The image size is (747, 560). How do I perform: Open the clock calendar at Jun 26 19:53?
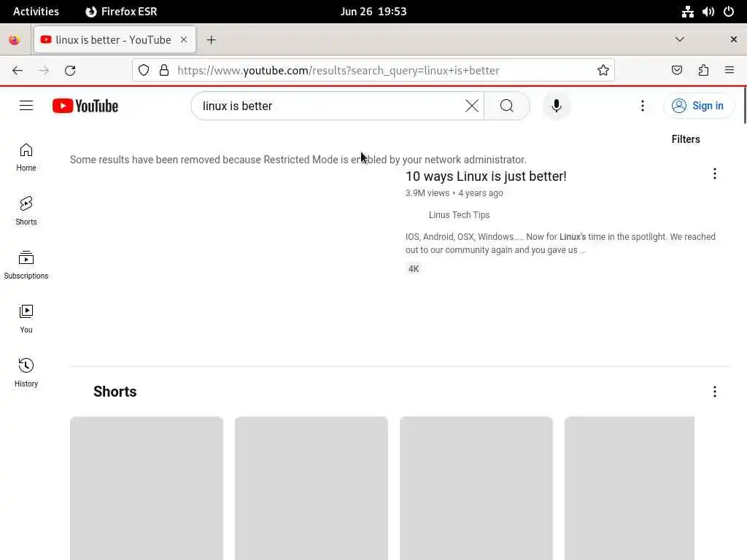pos(373,12)
